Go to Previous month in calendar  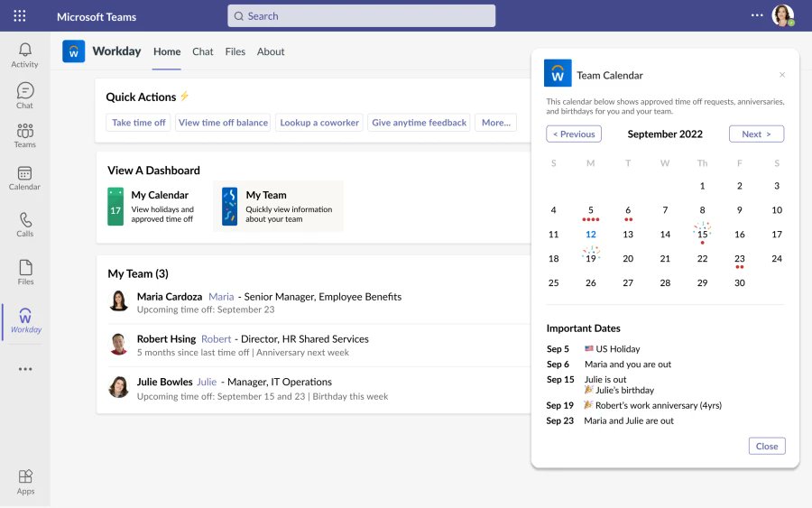click(x=574, y=134)
